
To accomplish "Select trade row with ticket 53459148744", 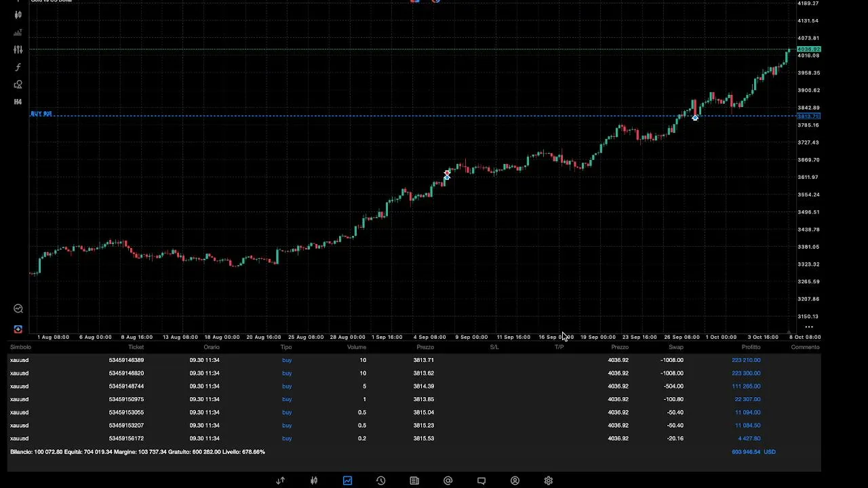I will (414, 386).
